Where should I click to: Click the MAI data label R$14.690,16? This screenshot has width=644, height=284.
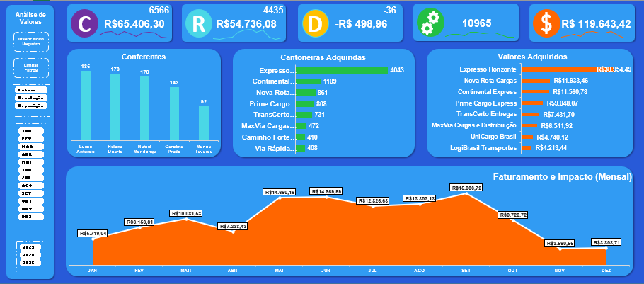coord(279,192)
